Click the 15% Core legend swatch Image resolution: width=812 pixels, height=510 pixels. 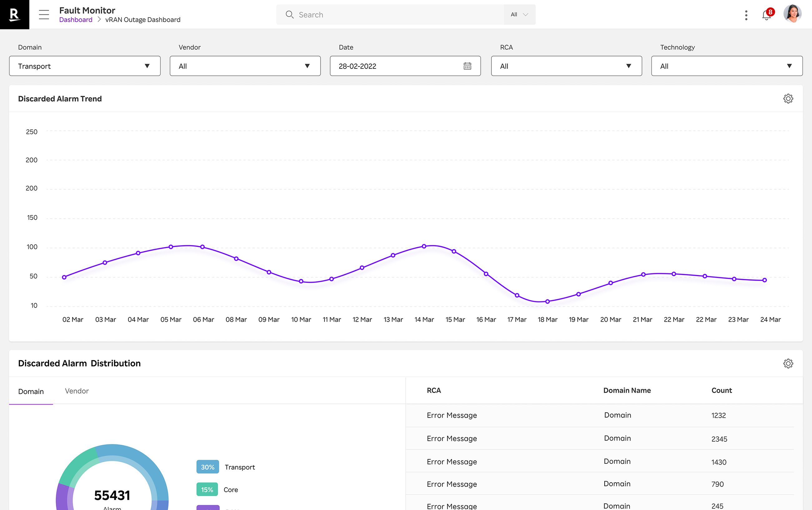[x=207, y=490]
